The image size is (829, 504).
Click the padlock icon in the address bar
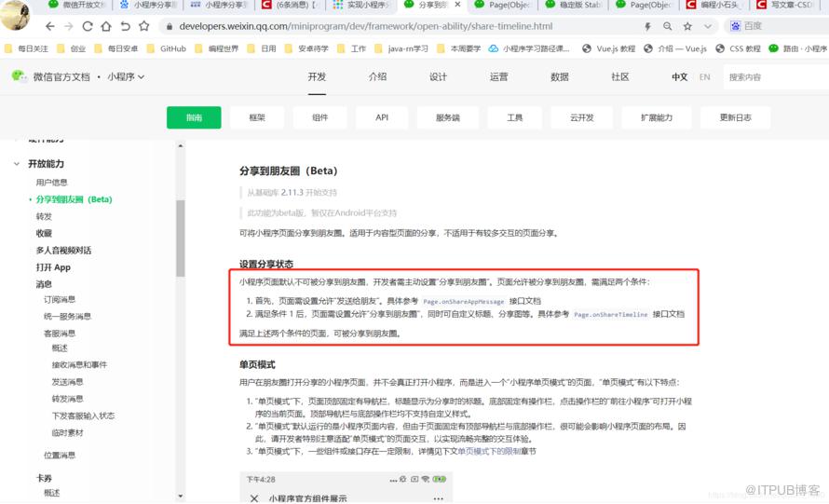coord(170,26)
